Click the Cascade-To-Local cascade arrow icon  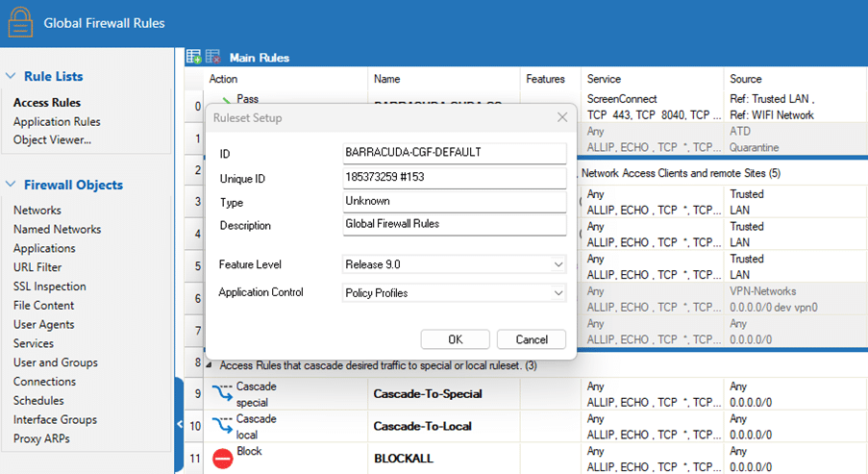click(222, 425)
